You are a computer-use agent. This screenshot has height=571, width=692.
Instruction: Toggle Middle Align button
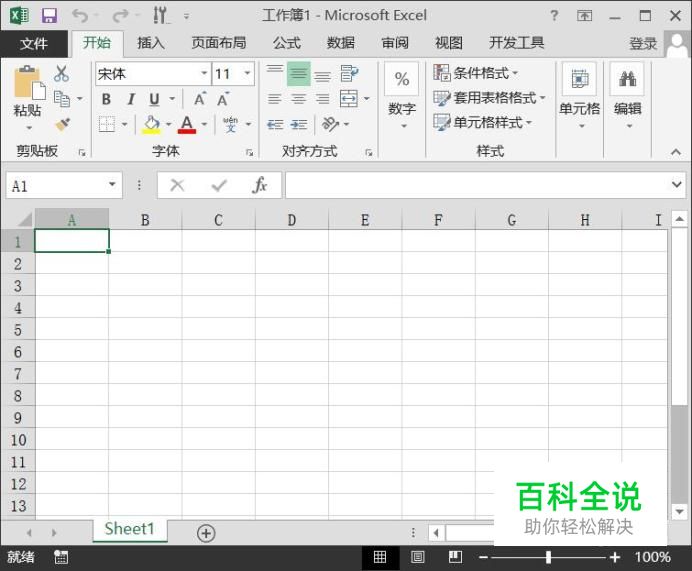[x=298, y=74]
